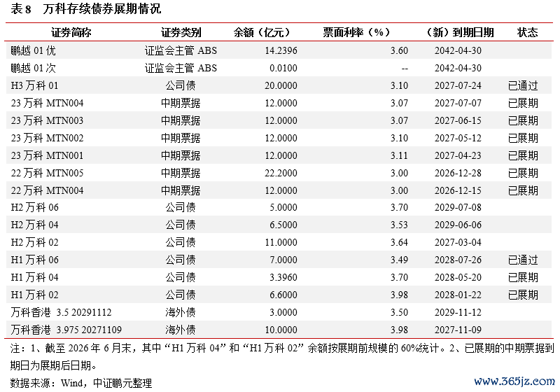Click the coupon rate 3.50
Screen dimensions: 560x392
pos(399,312)
